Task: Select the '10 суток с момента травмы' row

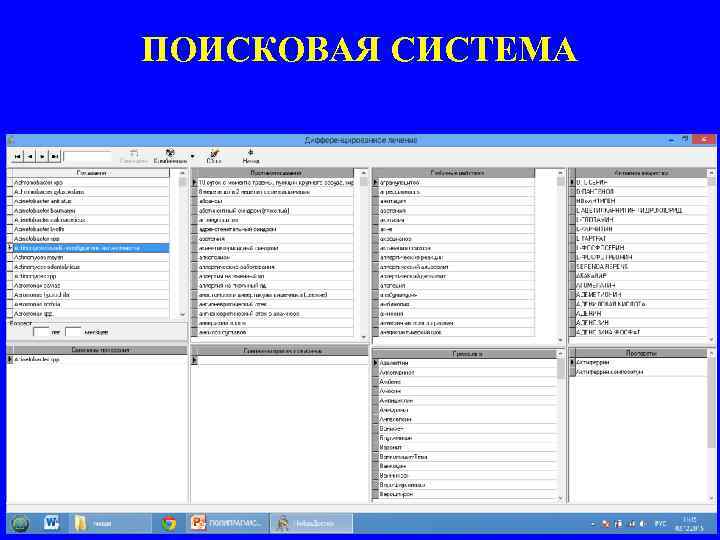Action: coord(276,182)
